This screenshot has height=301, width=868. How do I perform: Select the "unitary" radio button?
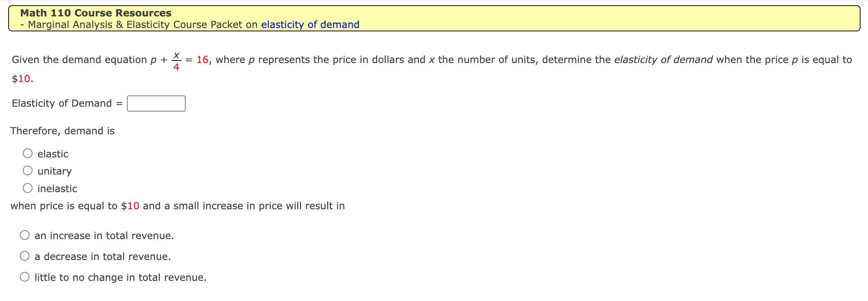coord(28,170)
